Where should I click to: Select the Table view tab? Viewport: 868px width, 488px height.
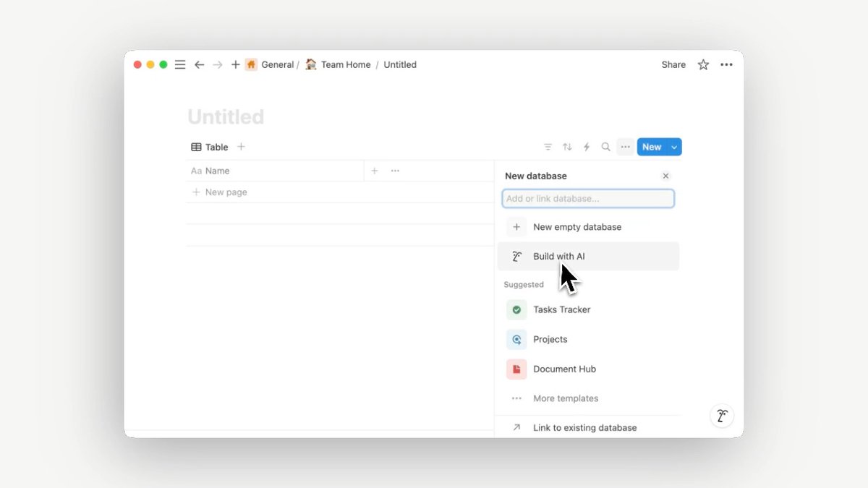point(210,147)
